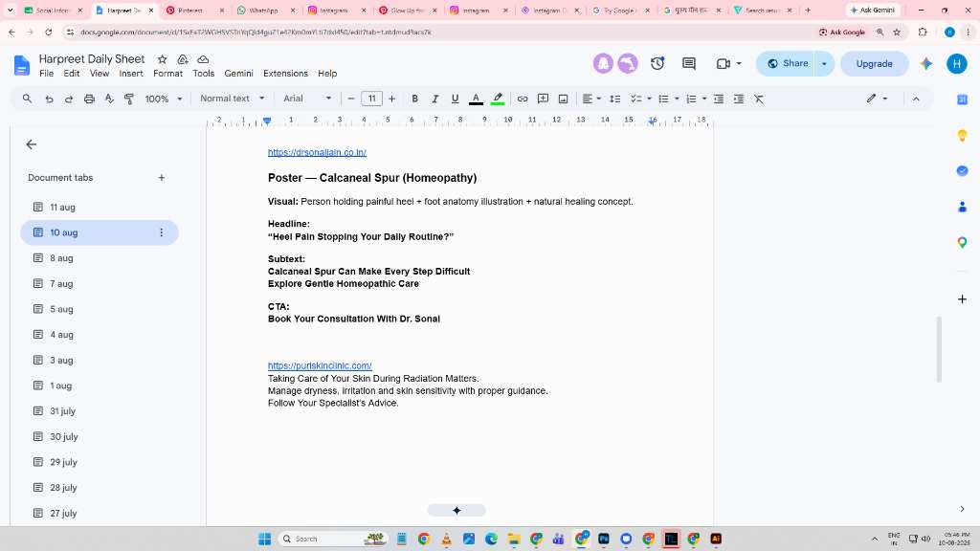This screenshot has width=980, height=551.
Task: Star the Harpreet Daily Sheet document
Action: (x=163, y=59)
